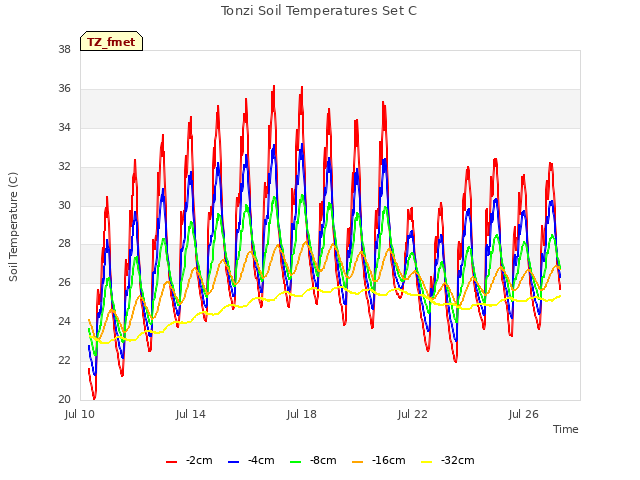Click the Jul 22 x-axis tick label
Image resolution: width=640 pixels, height=480 pixels.
coord(413,414)
